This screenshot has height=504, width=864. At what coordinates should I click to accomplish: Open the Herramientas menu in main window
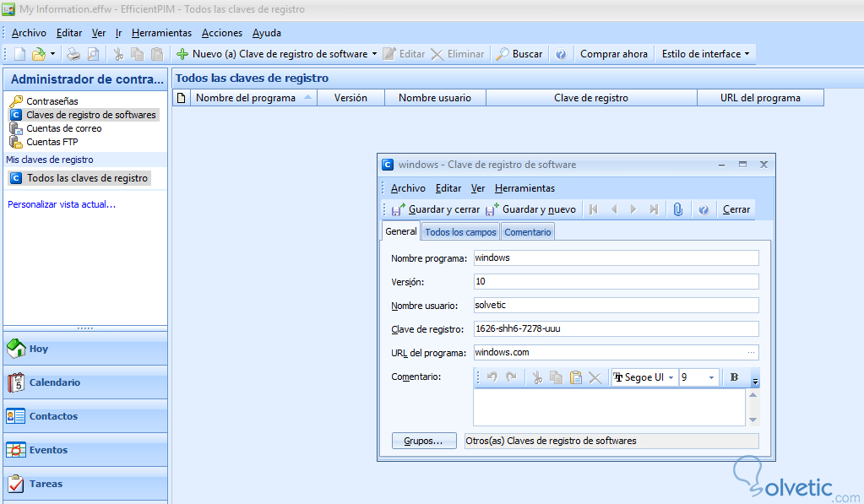point(161,33)
